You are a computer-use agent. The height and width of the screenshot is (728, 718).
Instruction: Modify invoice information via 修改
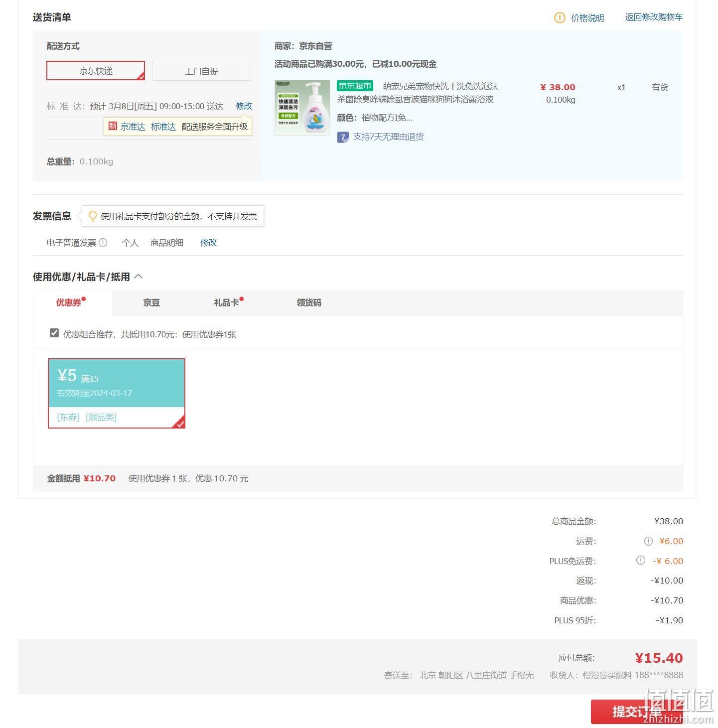pos(208,243)
